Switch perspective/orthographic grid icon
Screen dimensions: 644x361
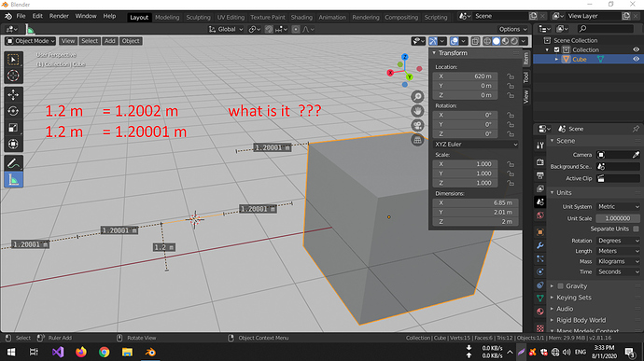coord(417,140)
